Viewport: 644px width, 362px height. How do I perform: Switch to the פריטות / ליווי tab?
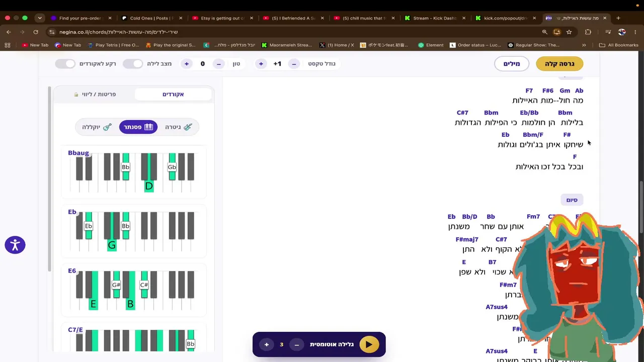coord(95,94)
